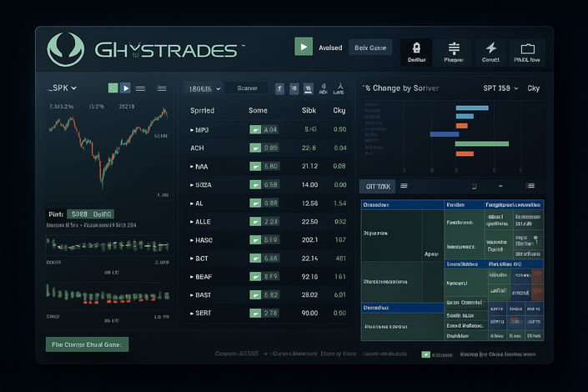Image resolution: width=588 pixels, height=392 pixels.
Task: Click the long green bar in change chart
Action: tap(481, 143)
